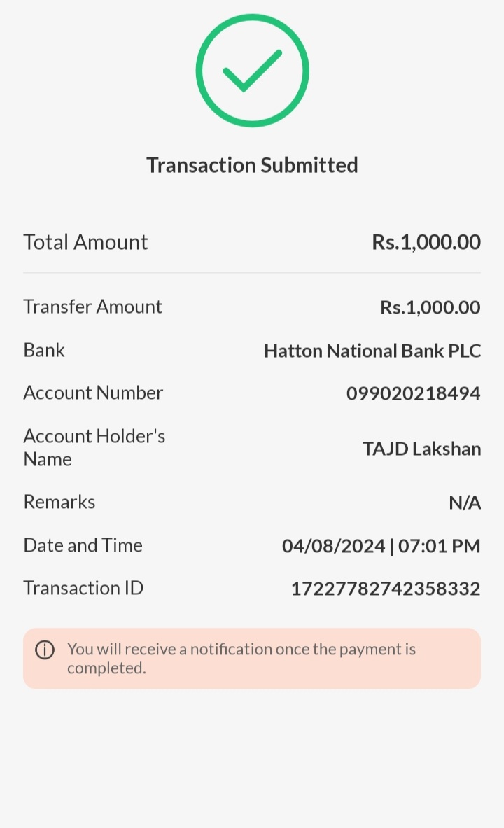Select account holder name TAJD Lakshan
The height and width of the screenshot is (828, 504).
point(421,449)
